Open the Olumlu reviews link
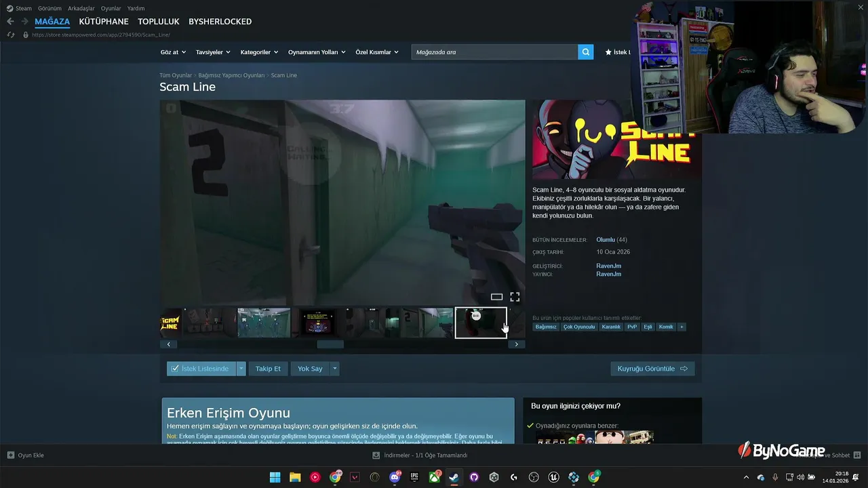Viewport: 868px width, 488px height. pos(606,240)
